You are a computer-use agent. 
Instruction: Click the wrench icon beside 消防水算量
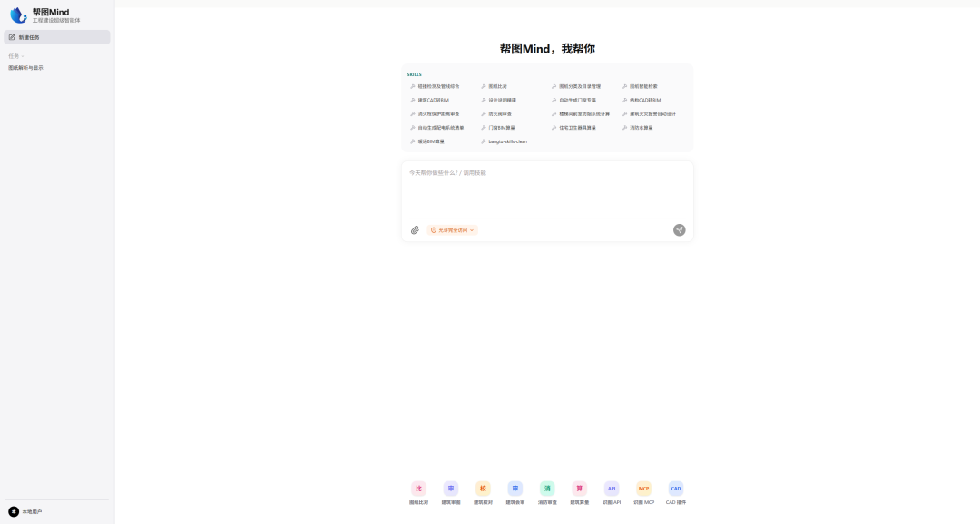pyautogui.click(x=624, y=128)
